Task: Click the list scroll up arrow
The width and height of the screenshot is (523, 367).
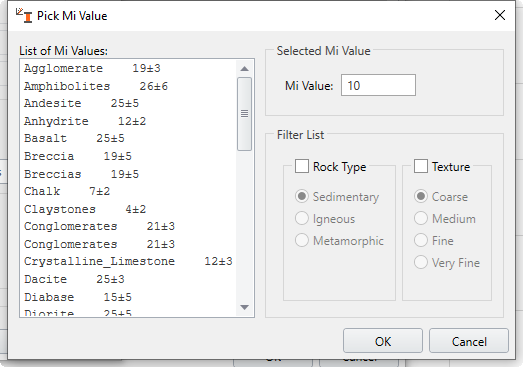Action: point(244,69)
